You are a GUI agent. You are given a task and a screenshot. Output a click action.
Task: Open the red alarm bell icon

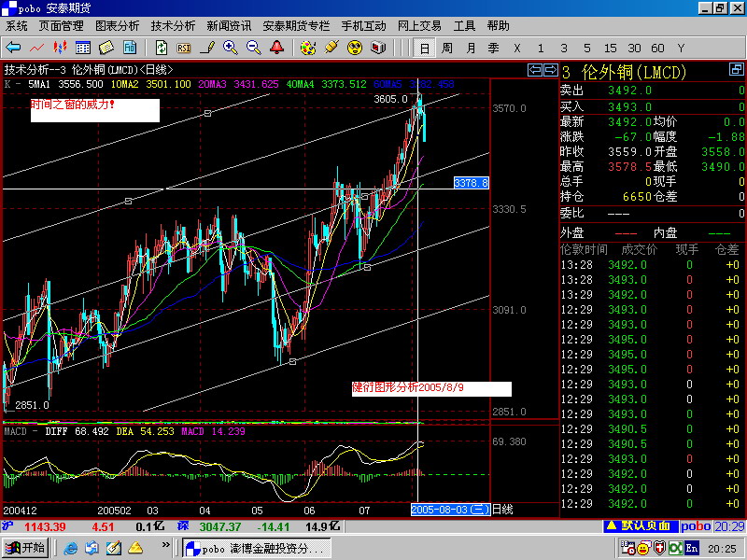276,48
